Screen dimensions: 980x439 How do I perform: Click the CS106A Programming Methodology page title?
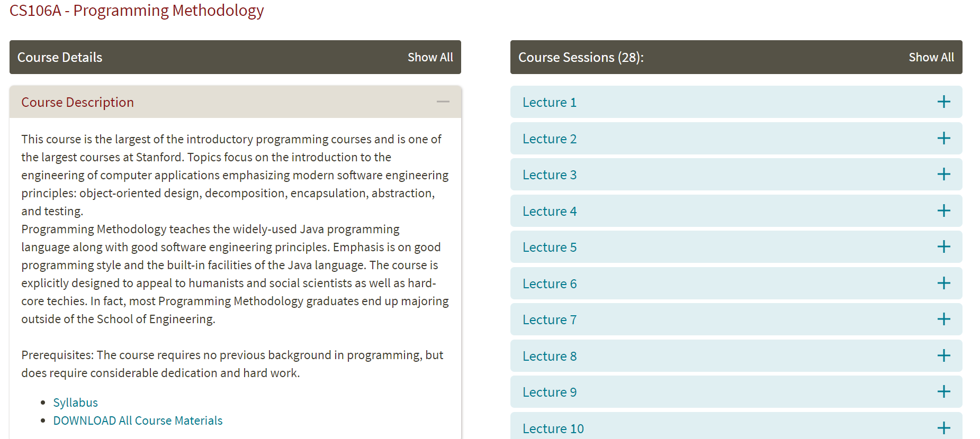click(x=137, y=11)
